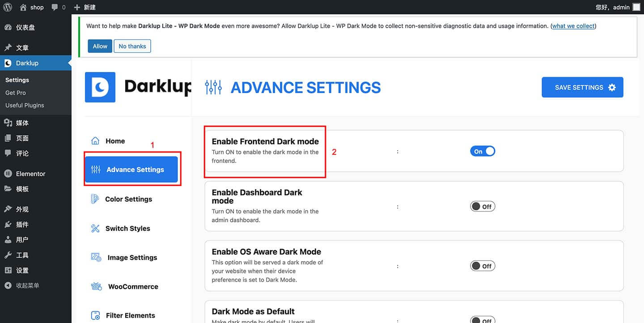This screenshot has height=323, width=644.
Task: Open the comments bubble icon in admin bar
Action: [x=55, y=8]
